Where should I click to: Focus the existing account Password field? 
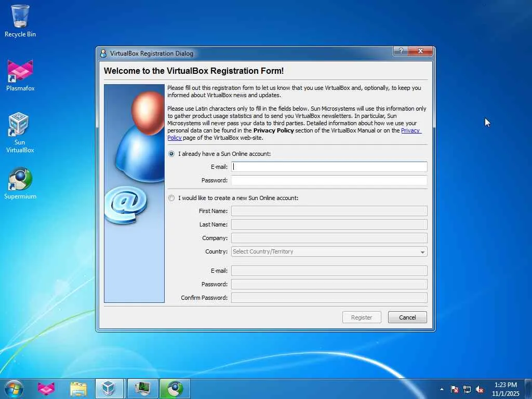tap(329, 180)
